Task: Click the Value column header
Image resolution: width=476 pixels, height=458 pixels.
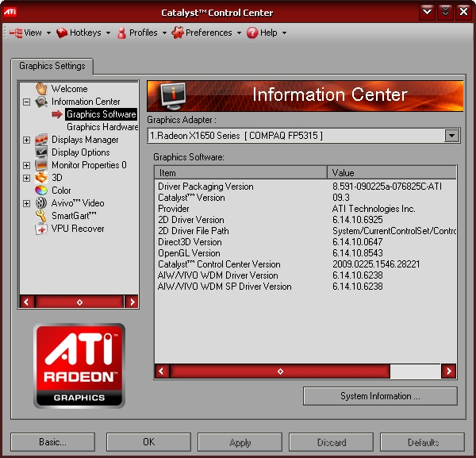Action: 392,173
